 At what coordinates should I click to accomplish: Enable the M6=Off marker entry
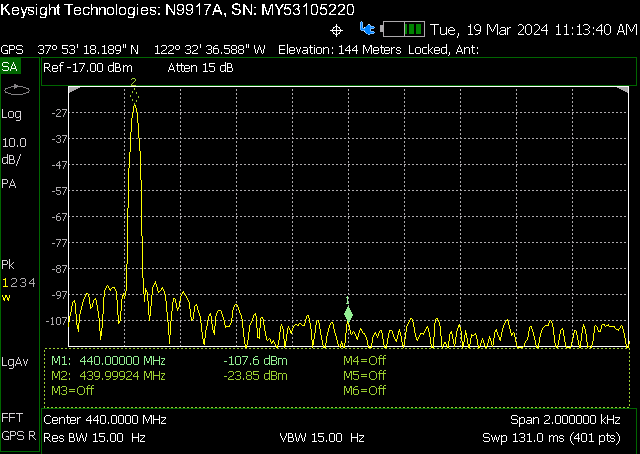(x=364, y=390)
